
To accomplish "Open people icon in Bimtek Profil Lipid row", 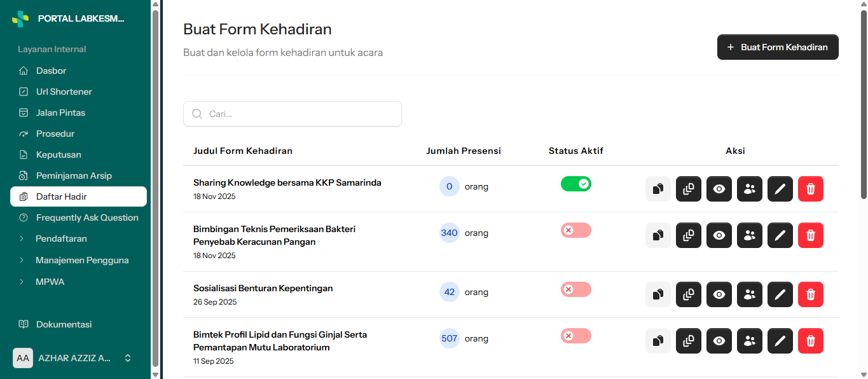I will [750, 341].
